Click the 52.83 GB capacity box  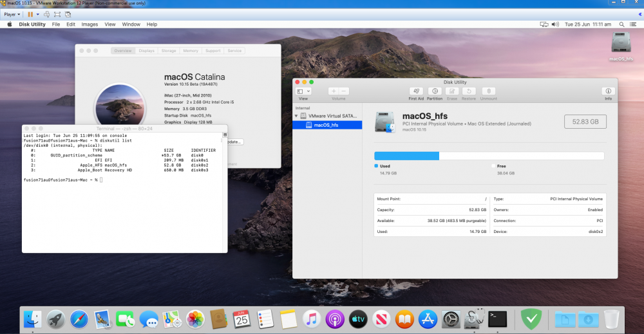click(585, 122)
